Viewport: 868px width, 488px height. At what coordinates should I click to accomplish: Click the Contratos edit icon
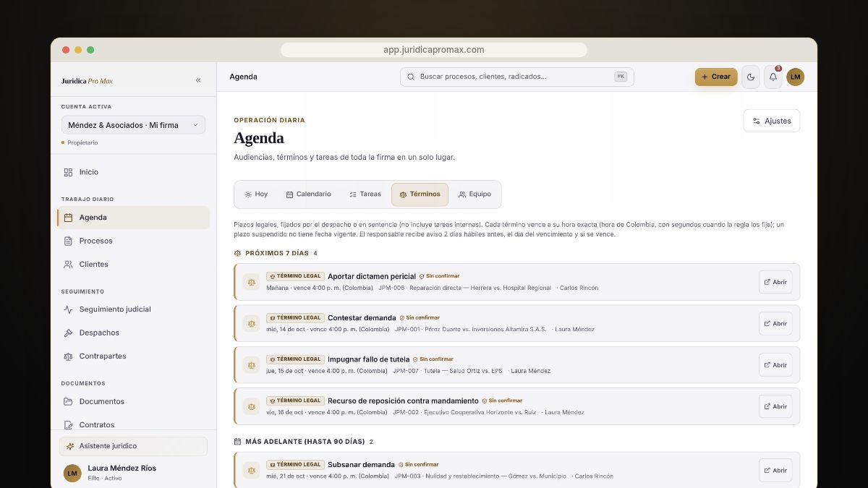tap(68, 425)
